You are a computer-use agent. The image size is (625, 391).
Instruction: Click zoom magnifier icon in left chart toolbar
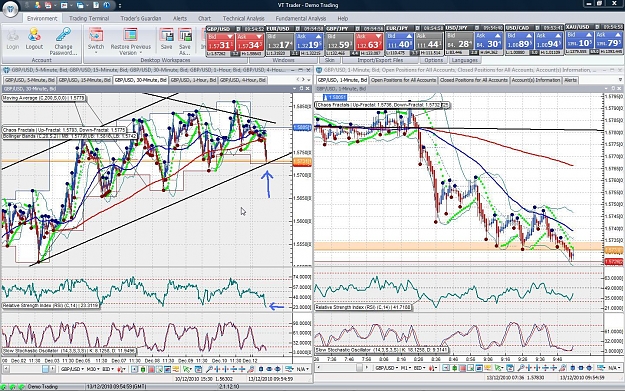pyautogui.click(x=209, y=369)
